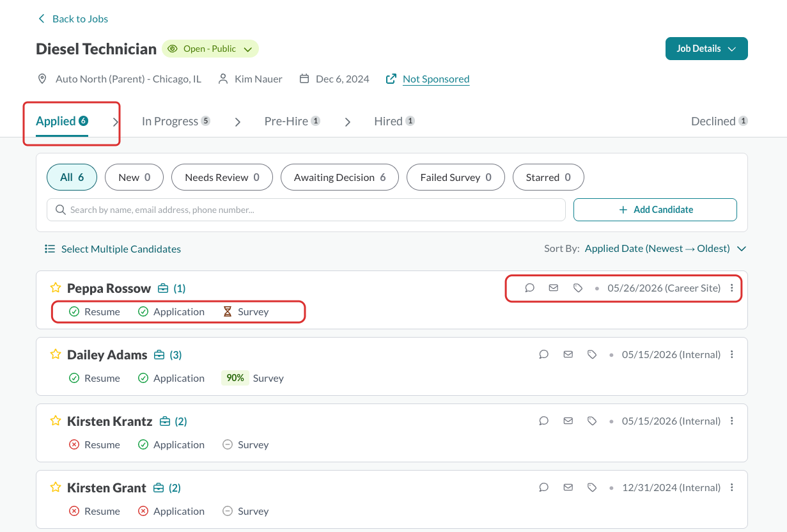Switch to the Declined tab
The image size is (787, 532).
tap(719, 121)
